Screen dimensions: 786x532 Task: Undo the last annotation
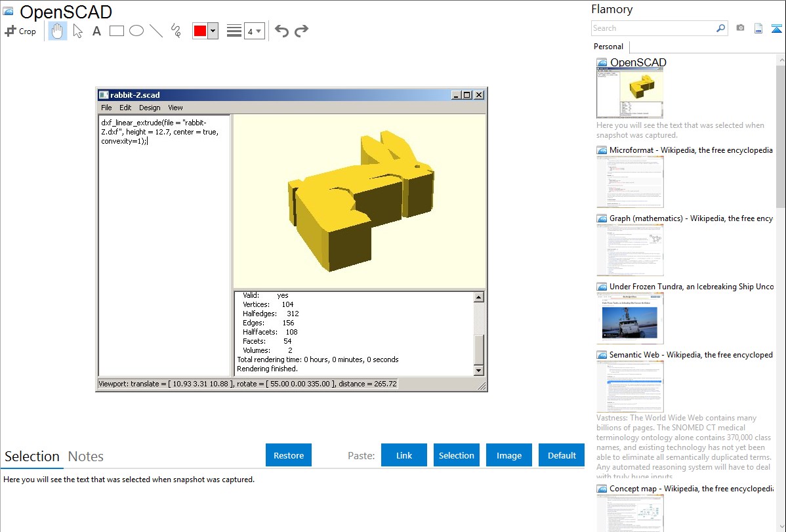tap(281, 31)
